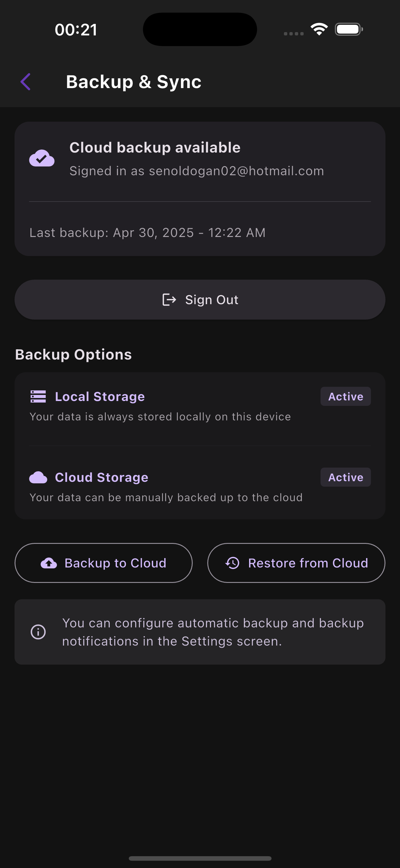Click the Cloud Storage cloud icon

click(x=38, y=478)
